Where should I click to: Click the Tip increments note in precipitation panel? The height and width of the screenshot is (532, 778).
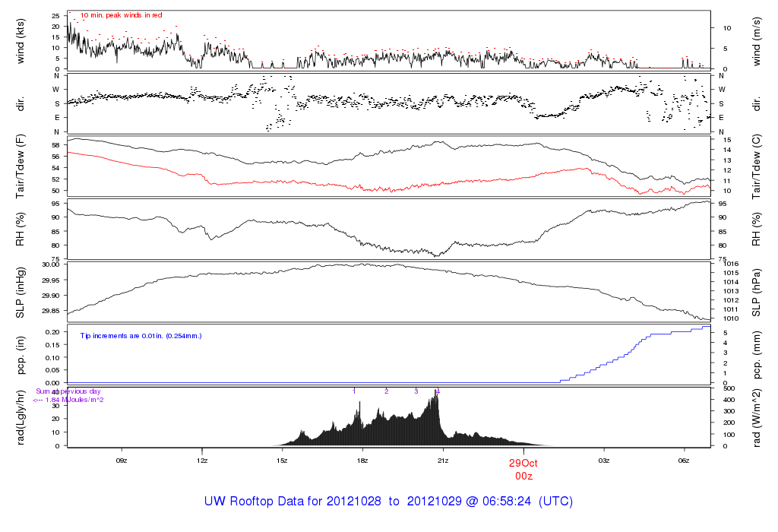141,336
